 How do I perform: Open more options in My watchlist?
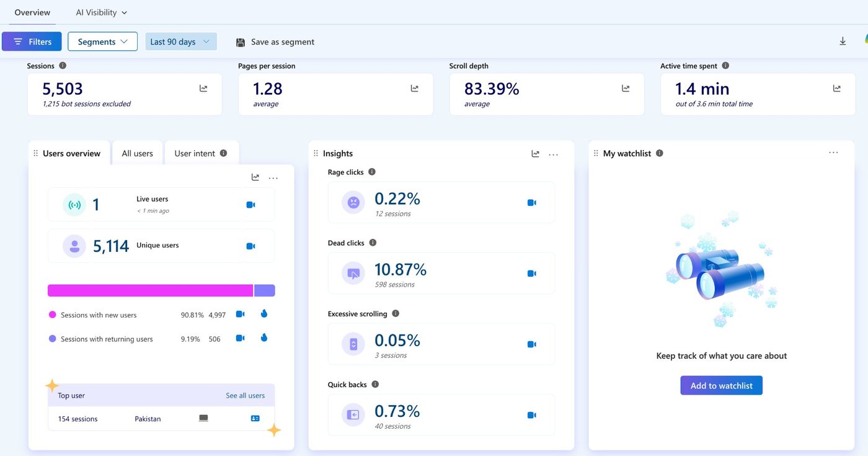tap(833, 153)
